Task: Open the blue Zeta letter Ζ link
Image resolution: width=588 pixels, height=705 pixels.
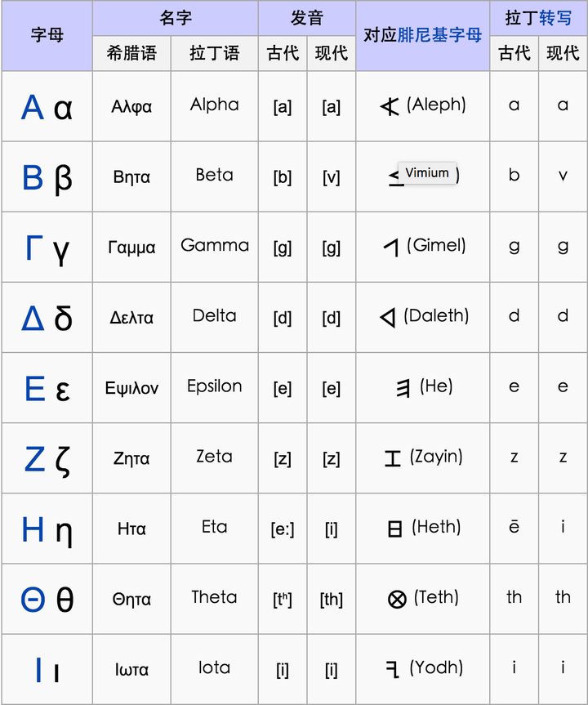Action: coord(34,459)
